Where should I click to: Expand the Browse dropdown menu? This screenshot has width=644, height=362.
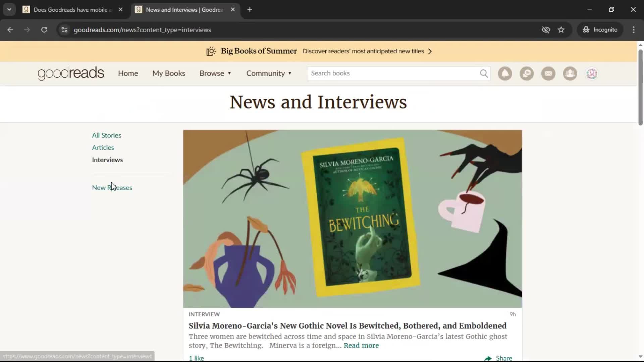215,73
